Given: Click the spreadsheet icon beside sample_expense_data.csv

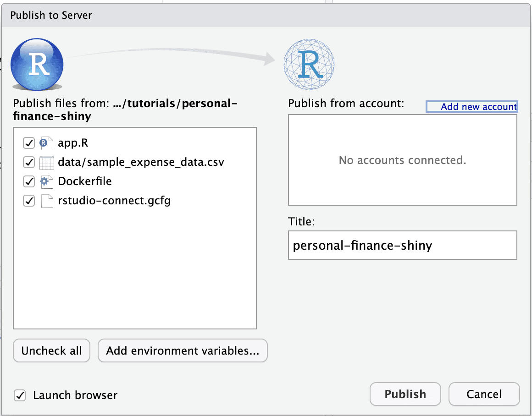Looking at the screenshot, I should [48, 162].
